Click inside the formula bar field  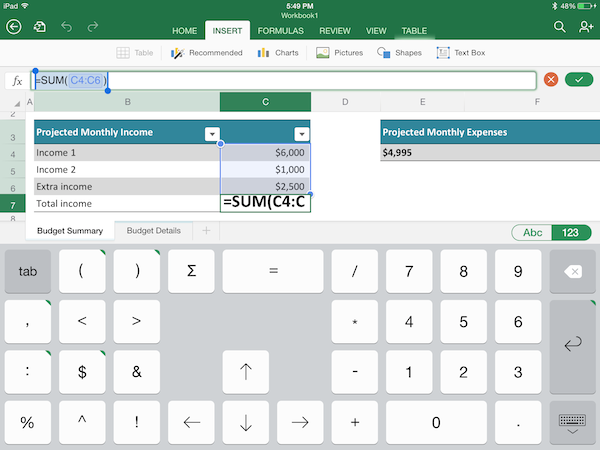point(283,80)
